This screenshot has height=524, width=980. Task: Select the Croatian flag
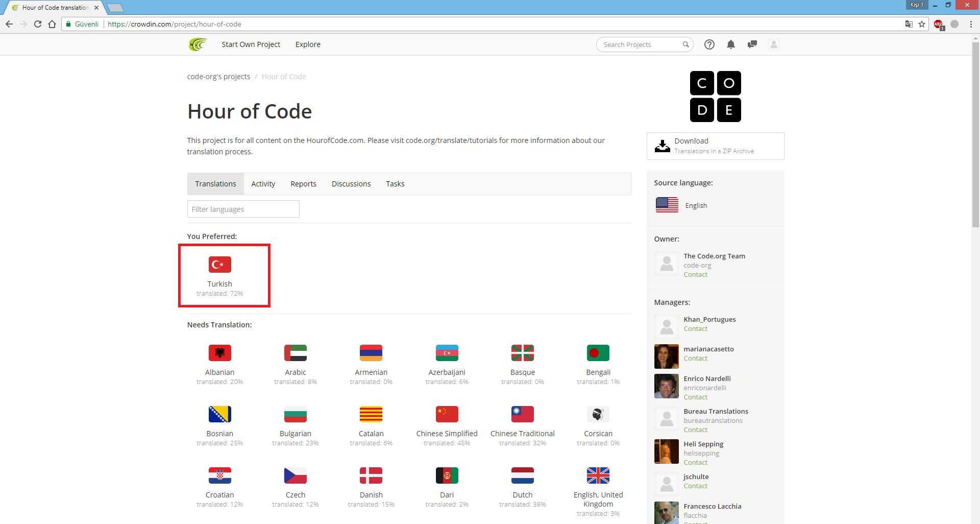(220, 475)
